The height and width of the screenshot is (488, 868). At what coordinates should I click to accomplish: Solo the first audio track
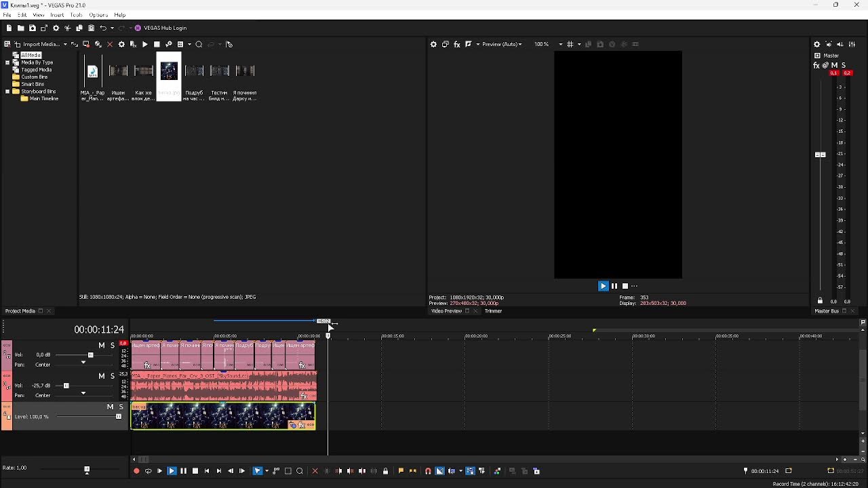[113, 346]
